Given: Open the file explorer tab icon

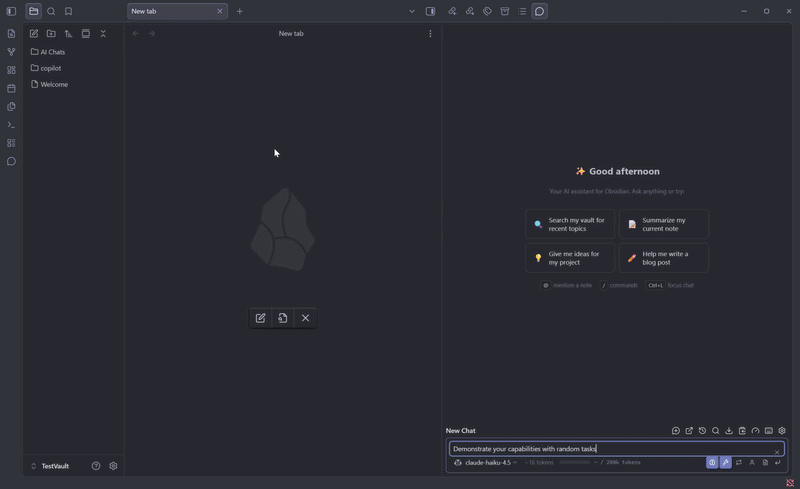Looking at the screenshot, I should pyautogui.click(x=34, y=11).
